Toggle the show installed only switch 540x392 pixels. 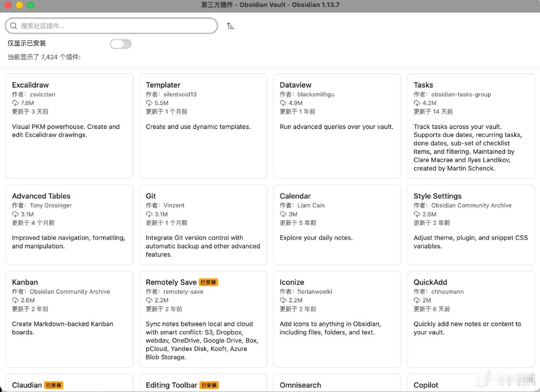121,44
